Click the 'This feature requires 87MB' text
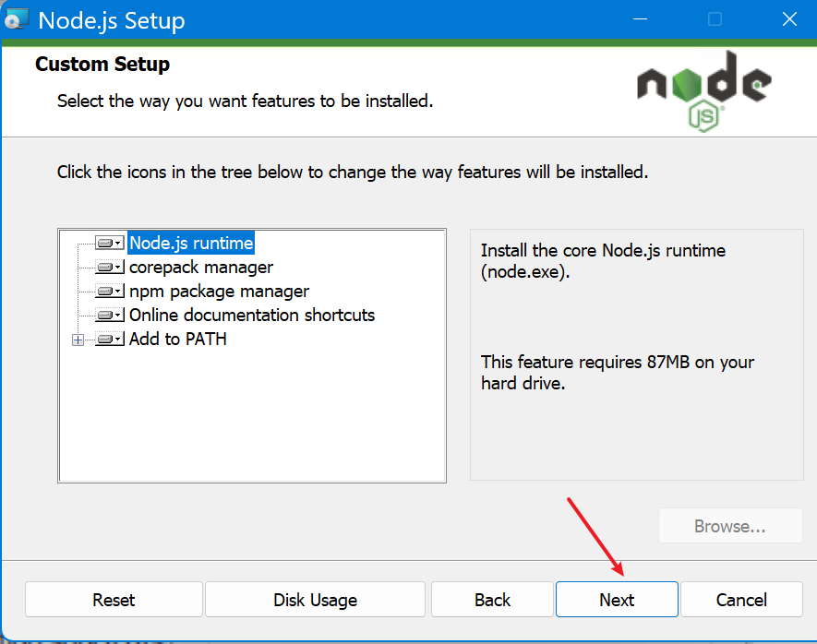 click(617, 372)
